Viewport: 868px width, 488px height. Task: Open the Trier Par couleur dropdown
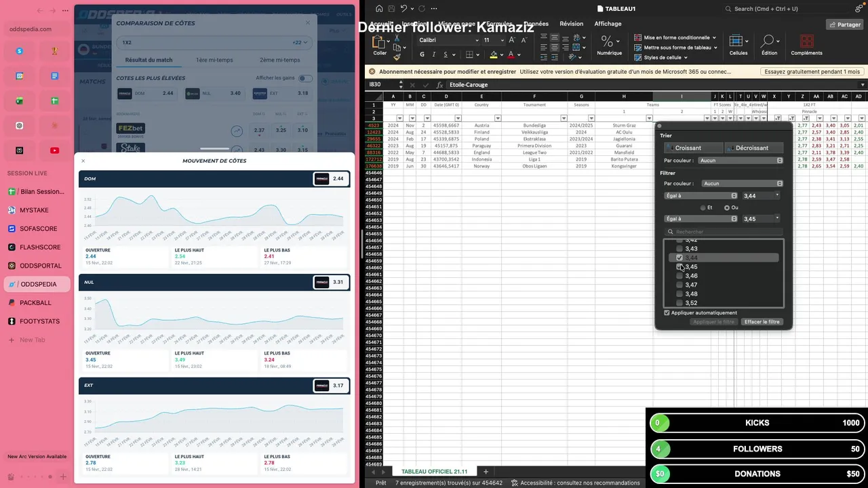742,161
